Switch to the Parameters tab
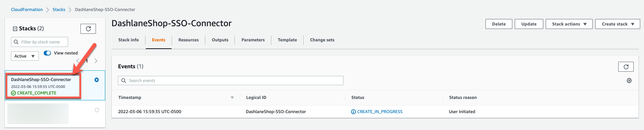This screenshot has height=130, width=644. pyautogui.click(x=253, y=40)
